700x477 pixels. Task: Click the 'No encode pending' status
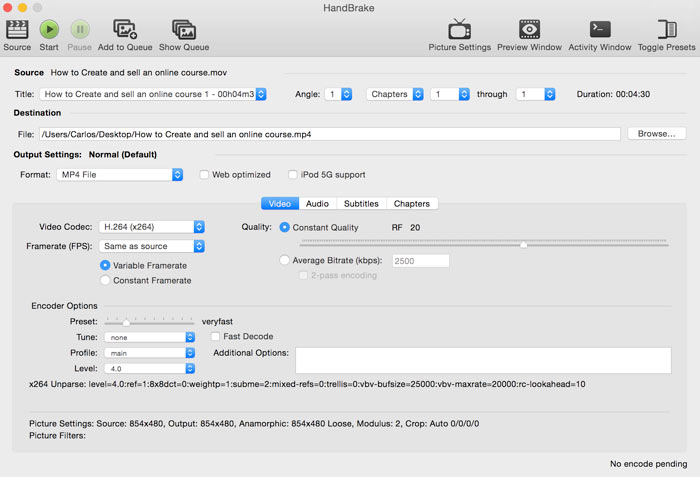(648, 464)
